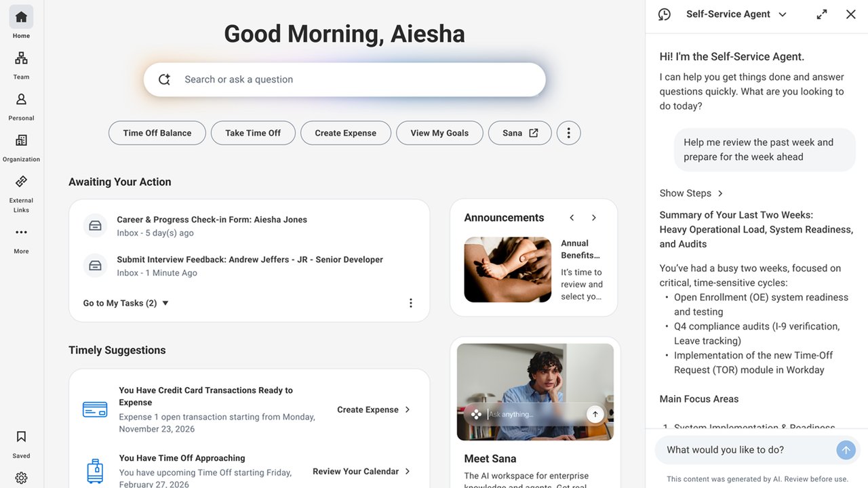Click Review Your Calendar link
868x488 pixels.
(x=361, y=471)
